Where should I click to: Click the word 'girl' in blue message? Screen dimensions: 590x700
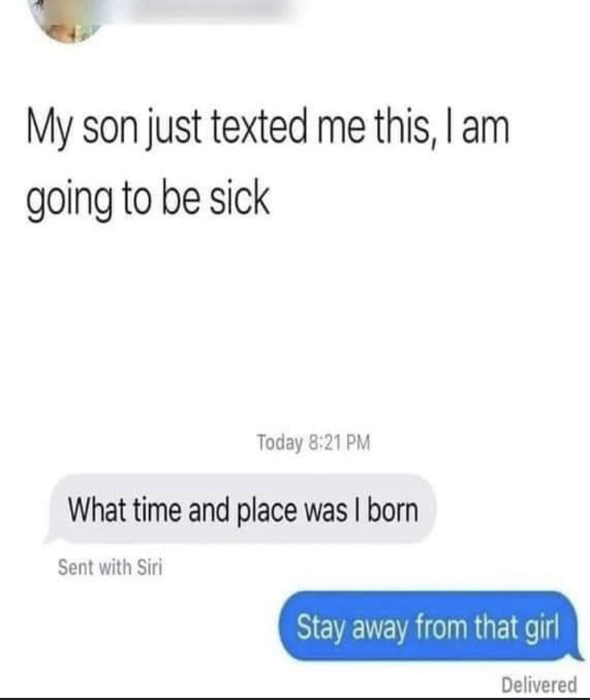tap(542, 628)
